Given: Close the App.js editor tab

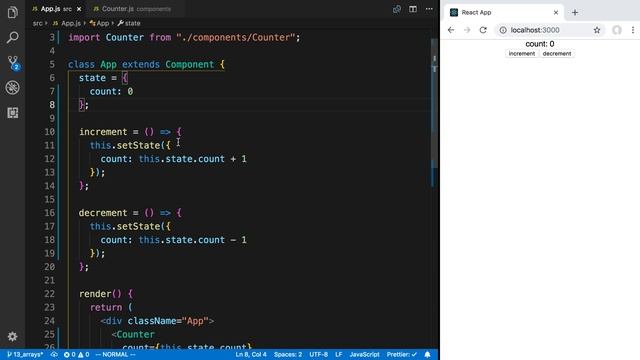Looking at the screenshot, I should pyautogui.click(x=79, y=9).
